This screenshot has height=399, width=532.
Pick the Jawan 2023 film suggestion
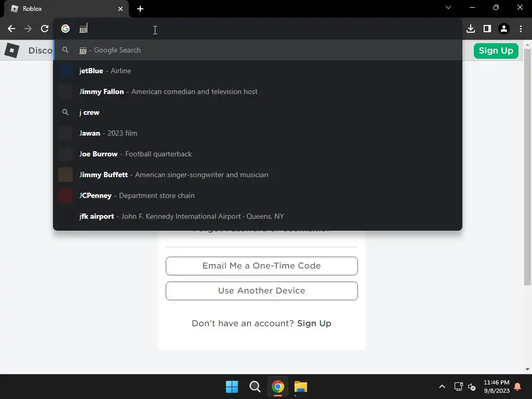pos(258,134)
